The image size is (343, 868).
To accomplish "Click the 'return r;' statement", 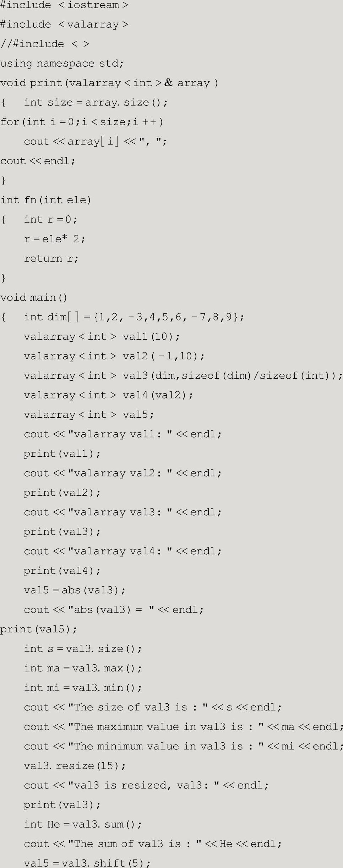I will tap(51, 259).
